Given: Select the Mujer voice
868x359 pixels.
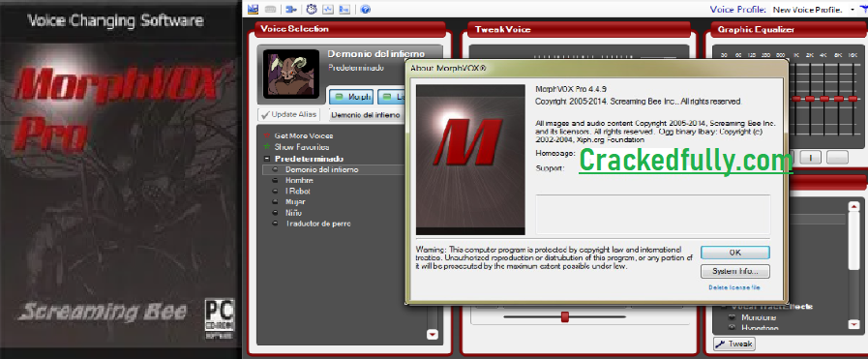Looking at the screenshot, I should coord(295,202).
